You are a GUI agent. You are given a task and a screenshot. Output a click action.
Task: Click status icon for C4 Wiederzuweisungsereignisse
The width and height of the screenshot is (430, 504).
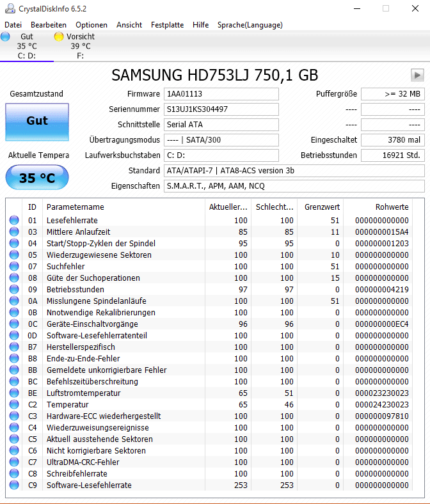pyautogui.click(x=14, y=427)
